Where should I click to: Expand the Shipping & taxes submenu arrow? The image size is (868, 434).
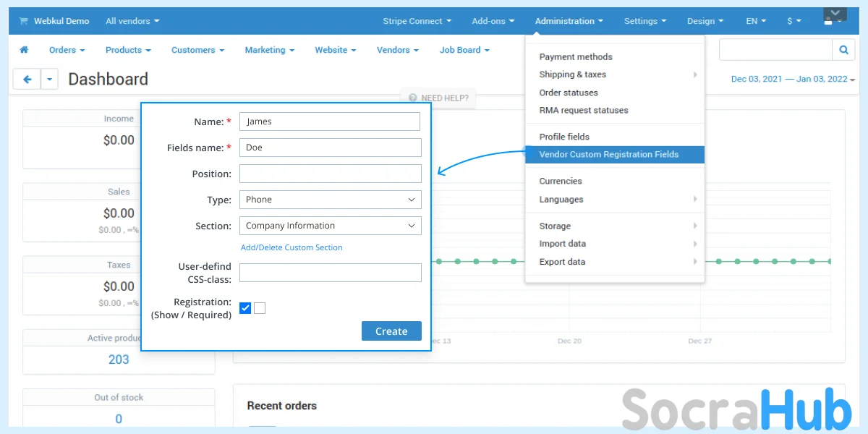click(694, 75)
